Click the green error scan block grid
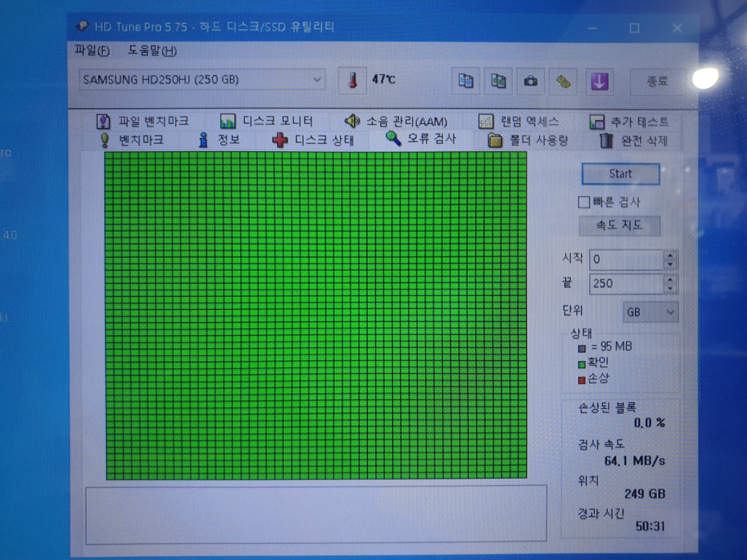Image resolution: width=747 pixels, height=560 pixels. pos(316,316)
